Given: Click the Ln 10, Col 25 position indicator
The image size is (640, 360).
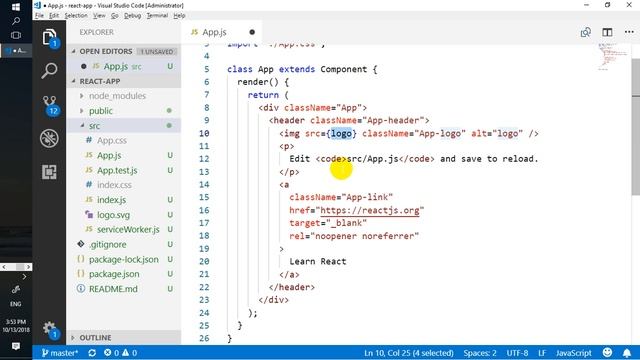Looking at the screenshot, I should 409,353.
